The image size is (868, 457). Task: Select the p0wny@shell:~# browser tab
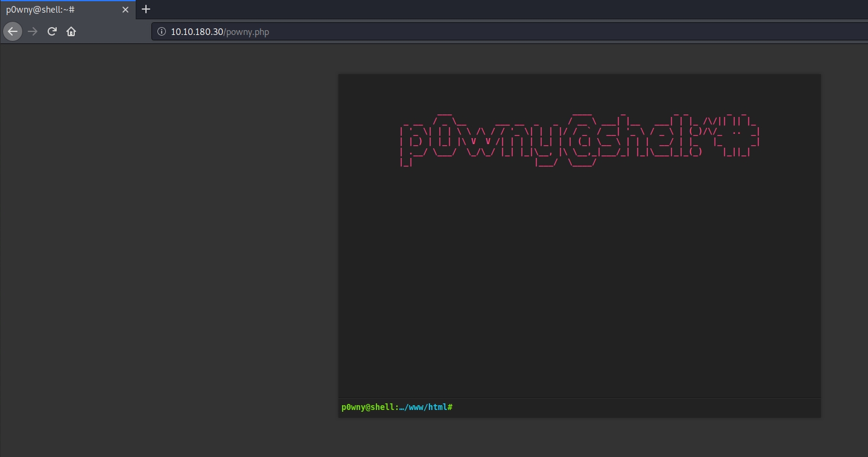coord(54,10)
